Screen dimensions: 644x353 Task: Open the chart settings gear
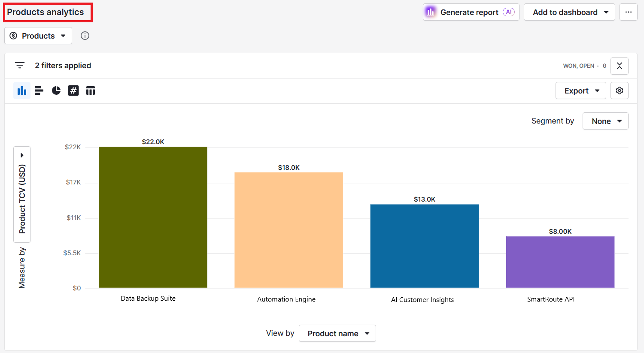tap(619, 91)
